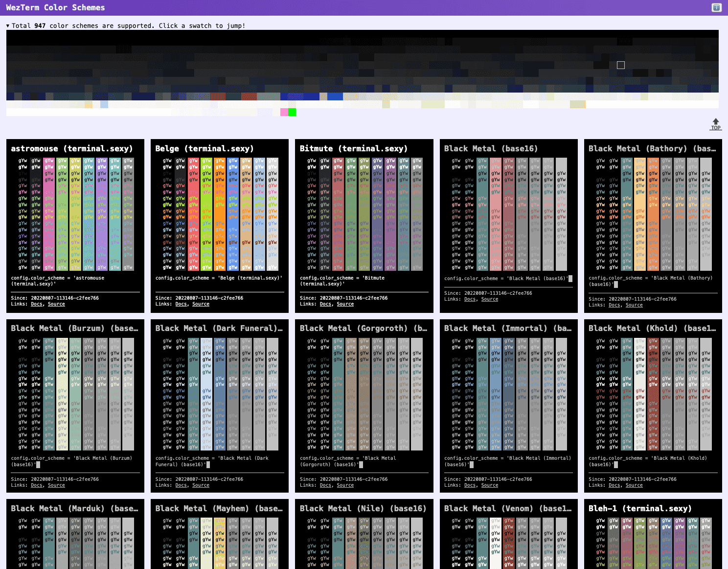Open Docs link for Black Metal (Bathory)
Screen dimensions: 728x569
tap(614, 305)
